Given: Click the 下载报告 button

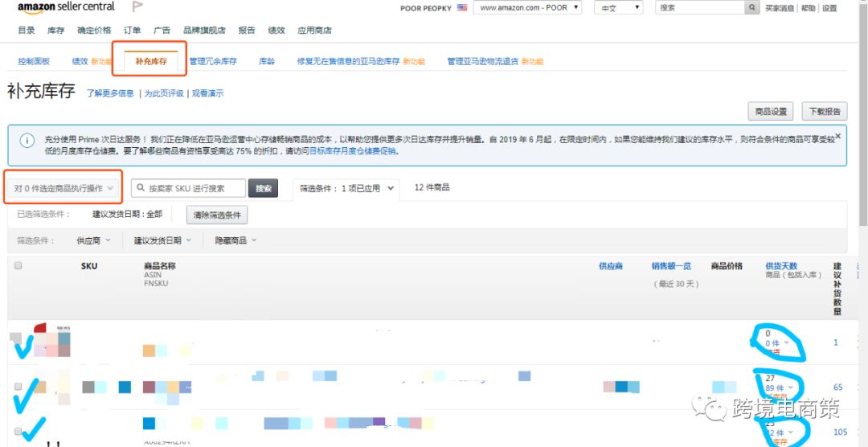Looking at the screenshot, I should pyautogui.click(x=825, y=112).
